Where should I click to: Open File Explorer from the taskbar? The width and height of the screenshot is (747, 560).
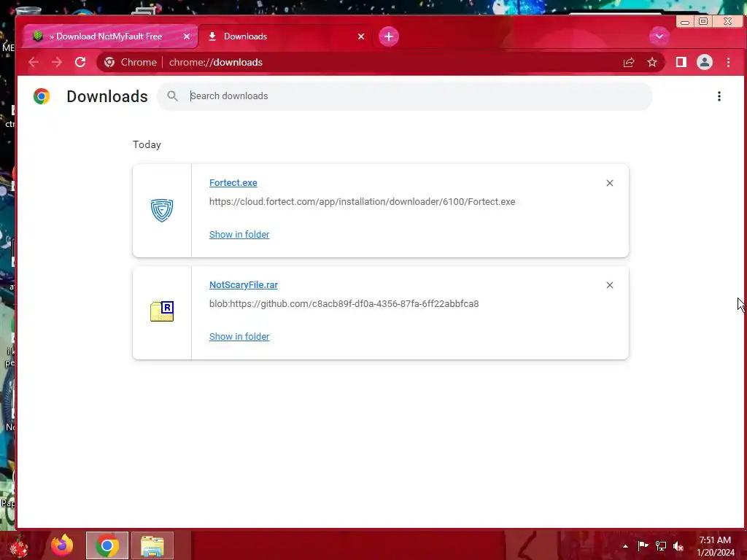click(152, 545)
